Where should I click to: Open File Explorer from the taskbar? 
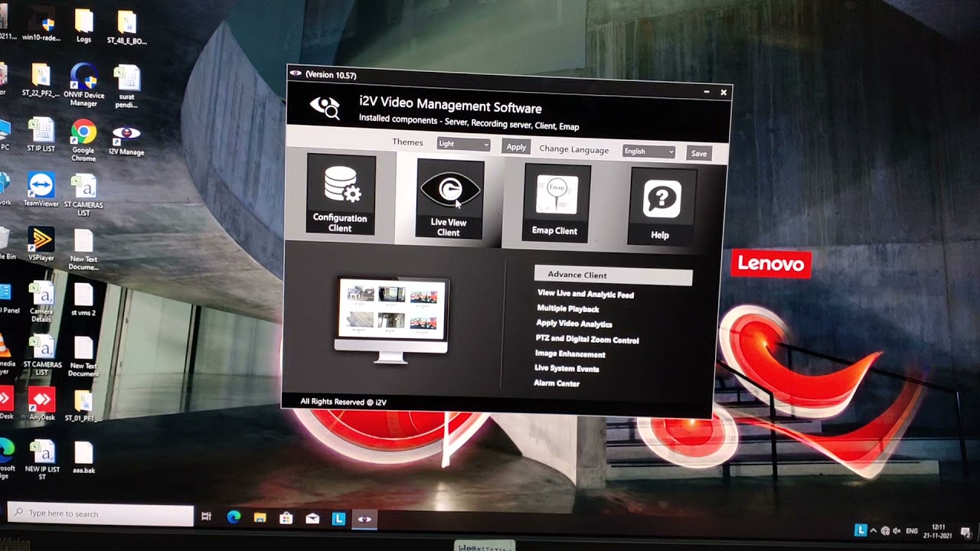[260, 518]
